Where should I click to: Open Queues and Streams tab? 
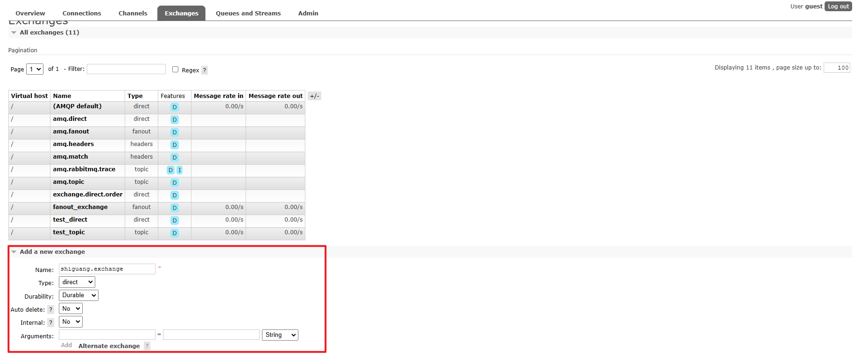[248, 13]
